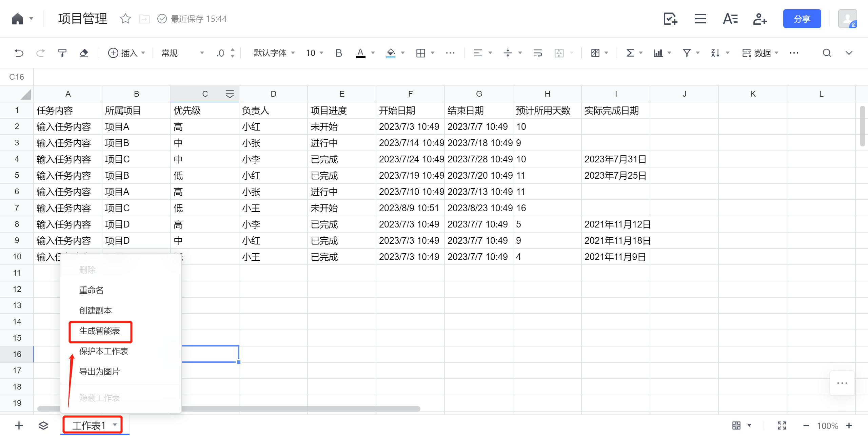Click the sheet list layers icon
The height and width of the screenshot is (436, 868).
pyautogui.click(x=43, y=425)
